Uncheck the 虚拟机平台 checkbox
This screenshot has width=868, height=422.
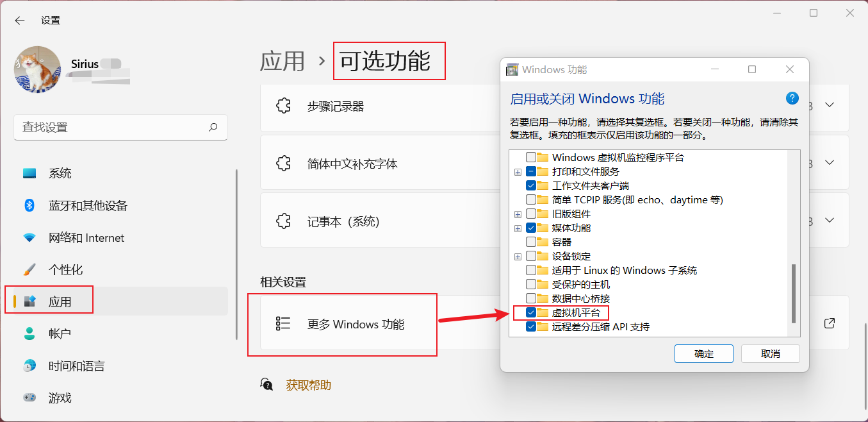531,312
